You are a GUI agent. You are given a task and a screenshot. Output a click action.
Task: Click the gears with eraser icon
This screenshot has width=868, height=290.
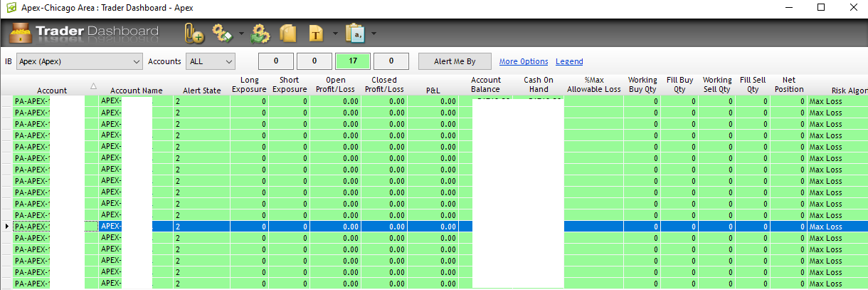click(x=223, y=33)
